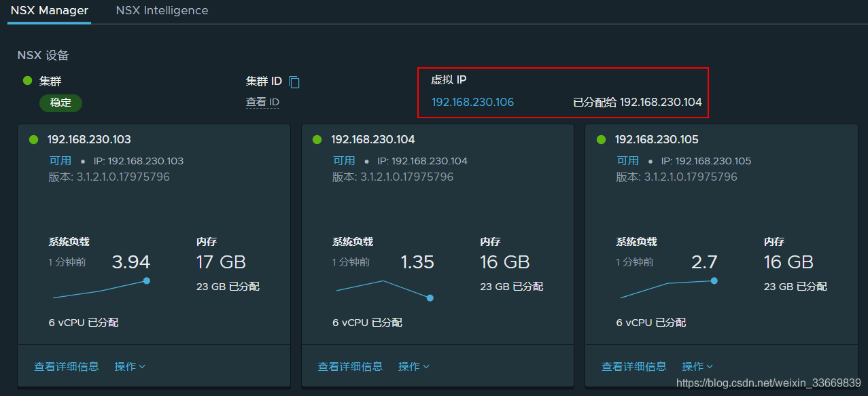This screenshot has width=868, height=396.
Task: Select the card title 192.168.230.103
Action: pyautogui.click(x=89, y=139)
